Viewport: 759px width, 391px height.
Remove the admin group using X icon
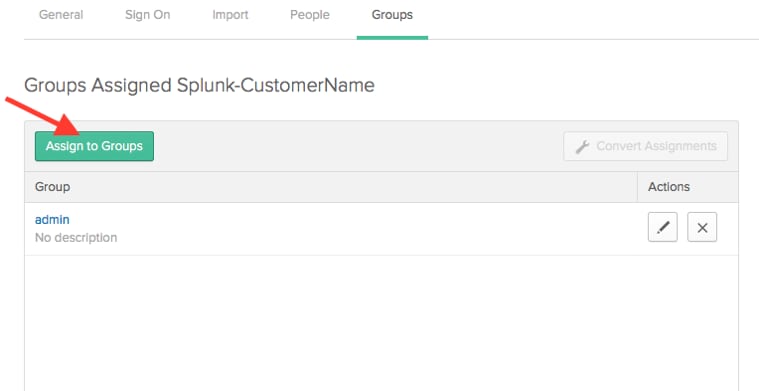(x=702, y=227)
